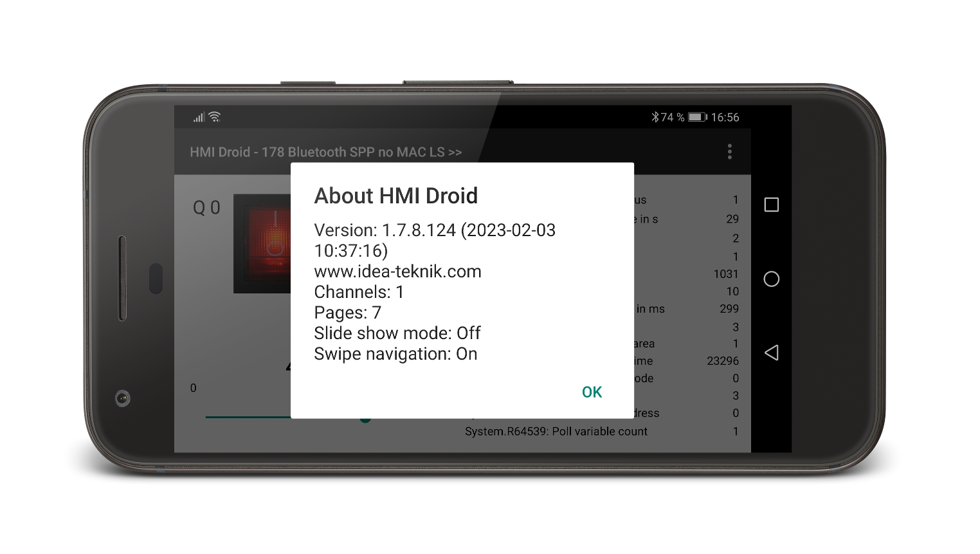Tap the Android home circle button

coord(771,279)
